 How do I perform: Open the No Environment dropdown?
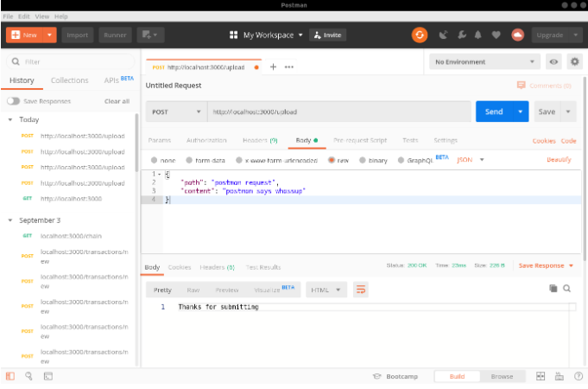coord(484,61)
